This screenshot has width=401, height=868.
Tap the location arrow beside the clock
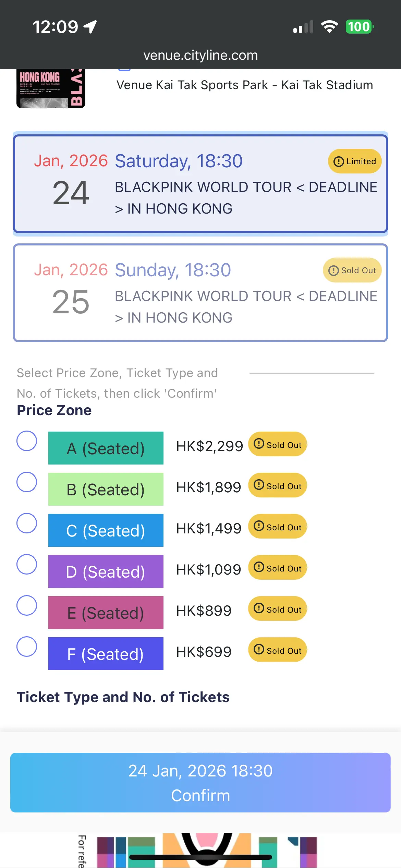[x=90, y=27]
